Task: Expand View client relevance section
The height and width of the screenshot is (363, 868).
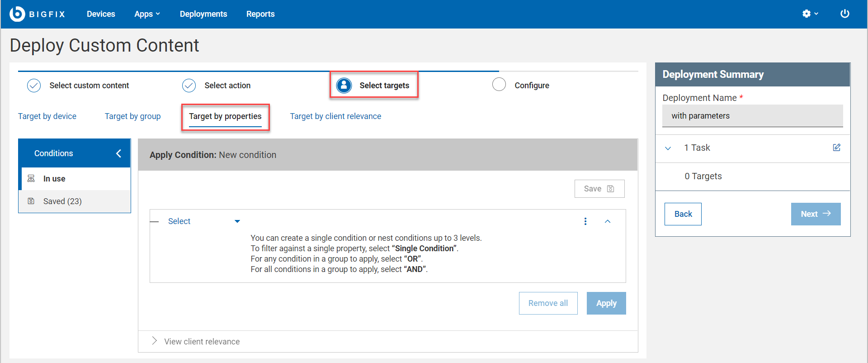Action: tap(155, 341)
